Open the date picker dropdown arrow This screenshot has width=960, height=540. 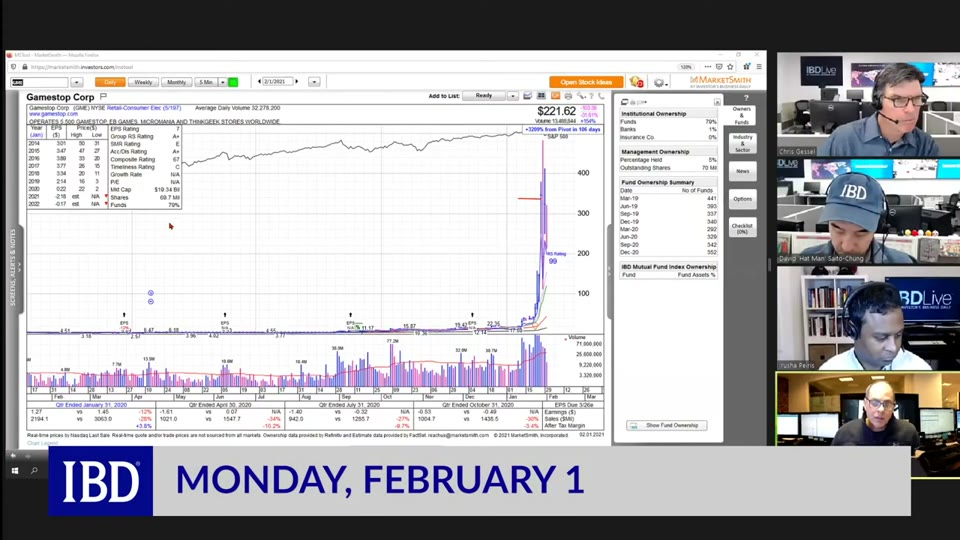pos(314,82)
